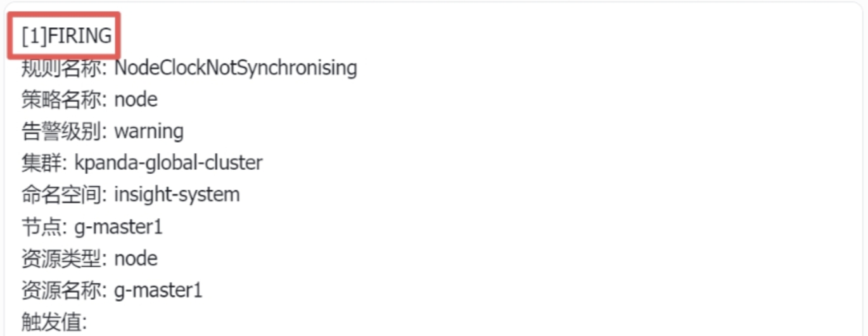This screenshot has height=336, width=868.
Task: Click the highlighted [1]FIRING alert status
Action: [66, 36]
